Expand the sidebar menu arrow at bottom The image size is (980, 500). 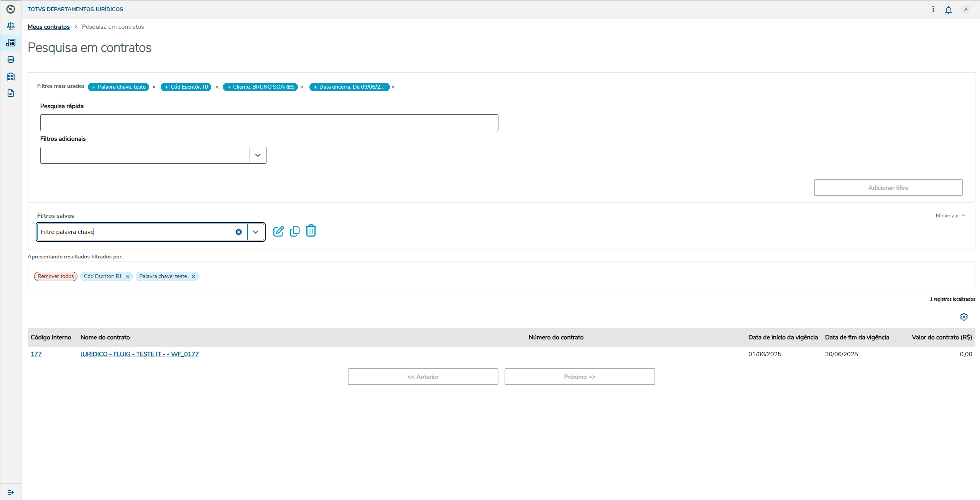coord(11,492)
